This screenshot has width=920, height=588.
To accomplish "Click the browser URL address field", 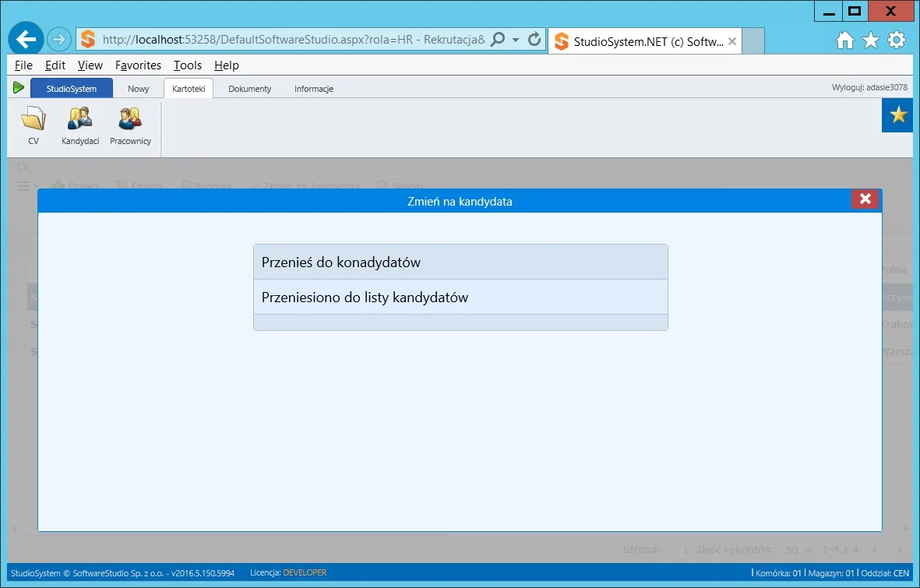I will pos(294,39).
